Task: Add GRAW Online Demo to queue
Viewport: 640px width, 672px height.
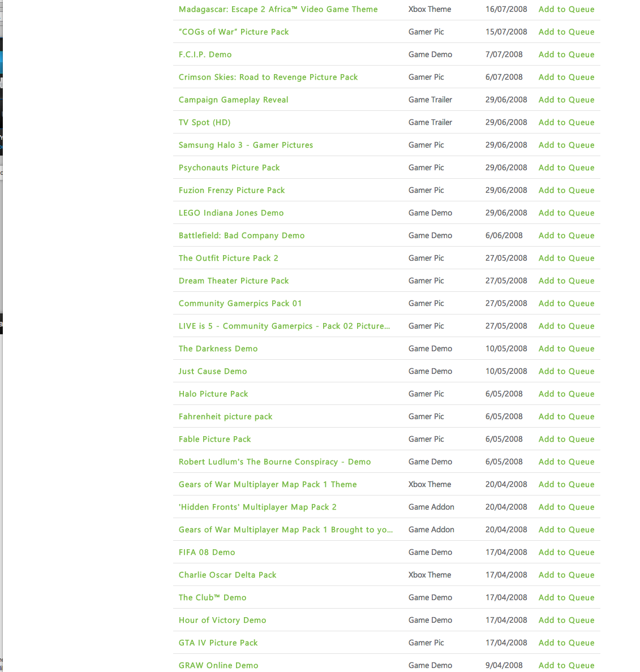Action: (x=566, y=666)
